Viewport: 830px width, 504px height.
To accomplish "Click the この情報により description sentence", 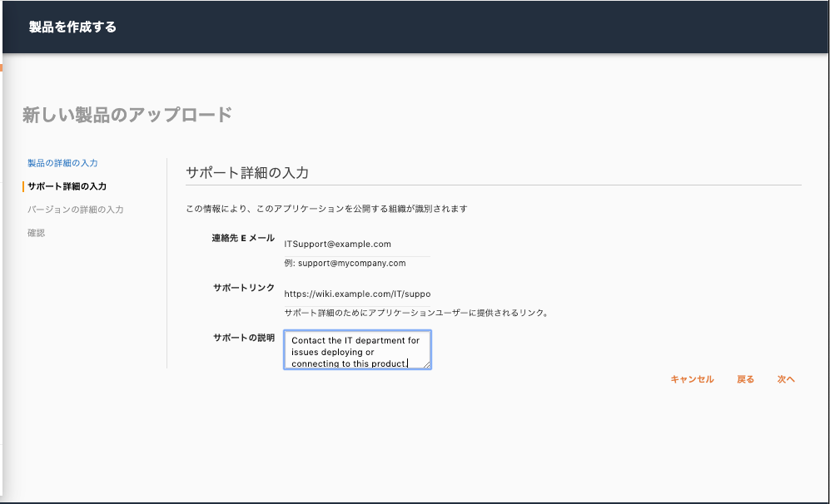I will [x=326, y=209].
